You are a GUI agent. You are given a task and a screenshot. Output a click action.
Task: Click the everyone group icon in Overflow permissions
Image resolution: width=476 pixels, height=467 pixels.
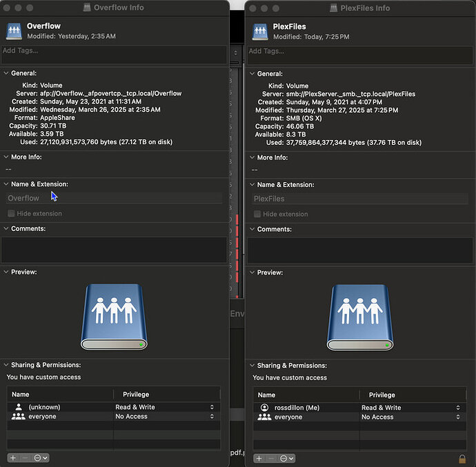tap(19, 416)
